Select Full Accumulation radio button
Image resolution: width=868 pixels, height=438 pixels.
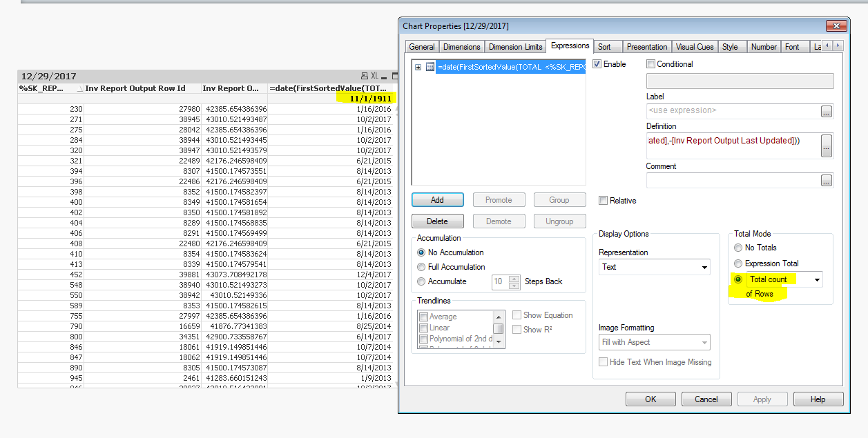[421, 267]
